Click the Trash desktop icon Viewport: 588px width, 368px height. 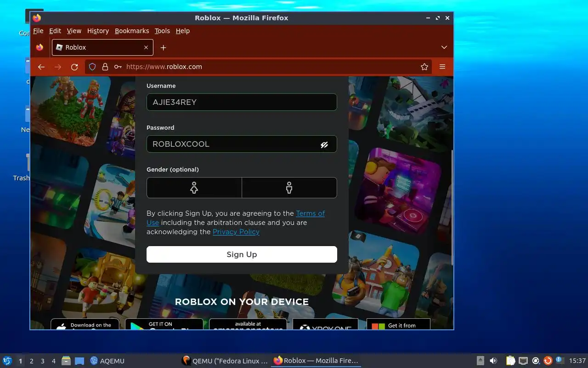(x=22, y=168)
